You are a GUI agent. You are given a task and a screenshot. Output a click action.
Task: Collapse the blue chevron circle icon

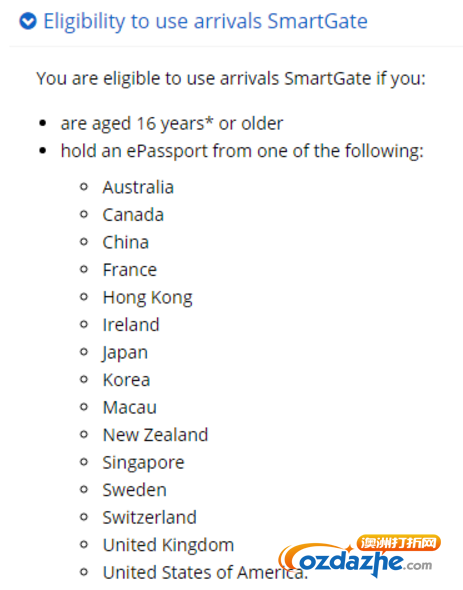pos(28,21)
